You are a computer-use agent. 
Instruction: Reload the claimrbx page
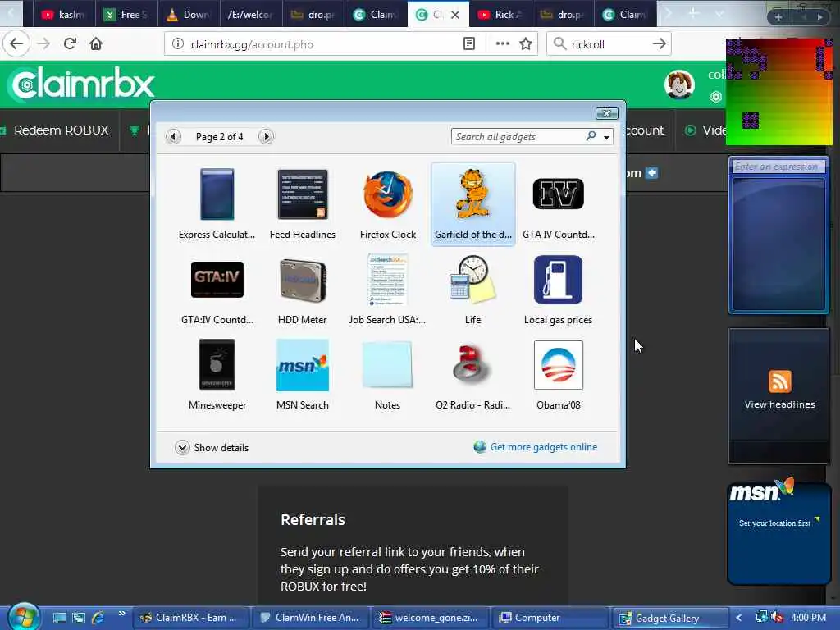click(x=70, y=44)
